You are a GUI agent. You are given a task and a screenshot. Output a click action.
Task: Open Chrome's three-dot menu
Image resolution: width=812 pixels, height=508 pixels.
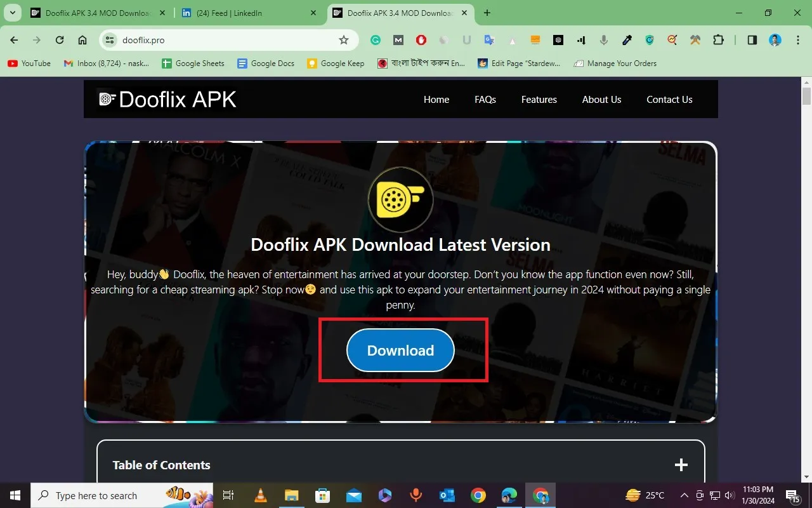pos(797,40)
